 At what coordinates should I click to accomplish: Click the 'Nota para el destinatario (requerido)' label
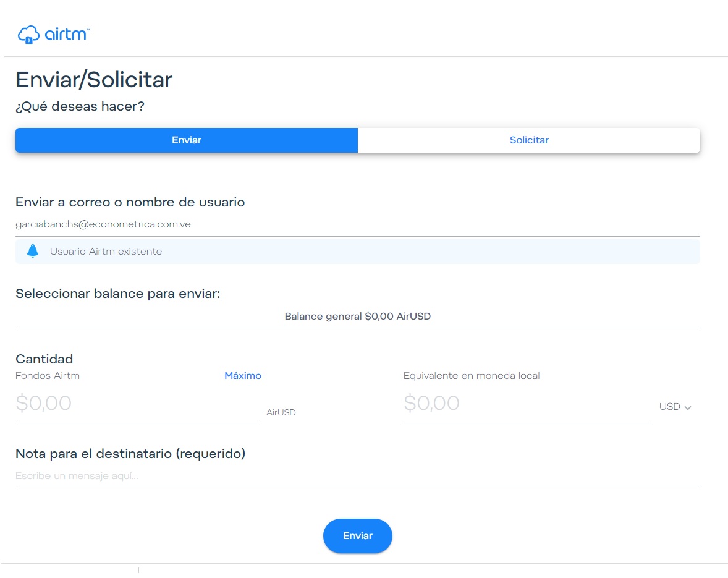click(130, 454)
